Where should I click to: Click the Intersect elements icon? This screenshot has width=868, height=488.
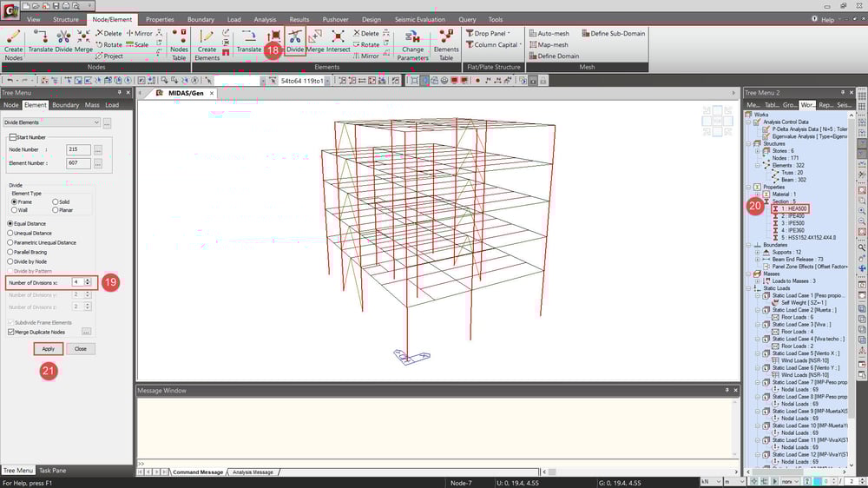[x=338, y=41]
